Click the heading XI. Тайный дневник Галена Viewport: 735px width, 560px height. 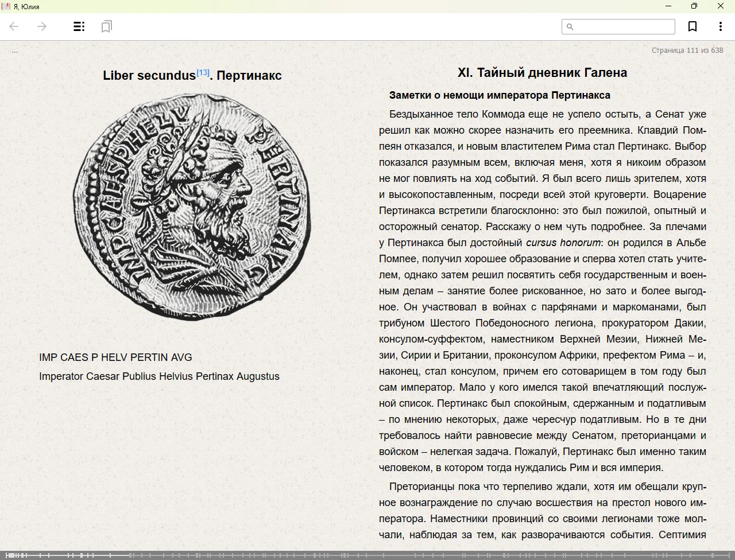(x=542, y=73)
